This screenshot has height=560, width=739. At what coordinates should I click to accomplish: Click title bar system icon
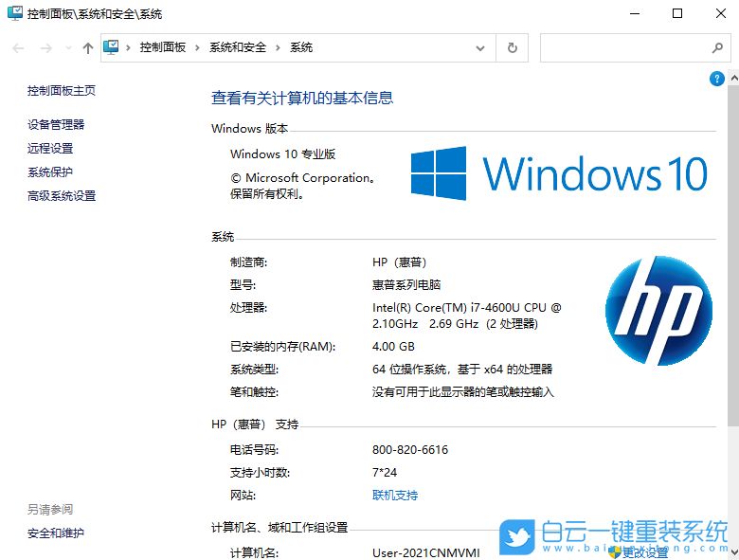point(14,13)
